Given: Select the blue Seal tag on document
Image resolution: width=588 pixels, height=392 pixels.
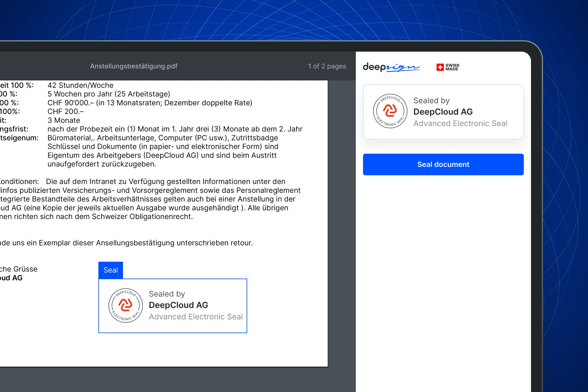Looking at the screenshot, I should click(110, 270).
